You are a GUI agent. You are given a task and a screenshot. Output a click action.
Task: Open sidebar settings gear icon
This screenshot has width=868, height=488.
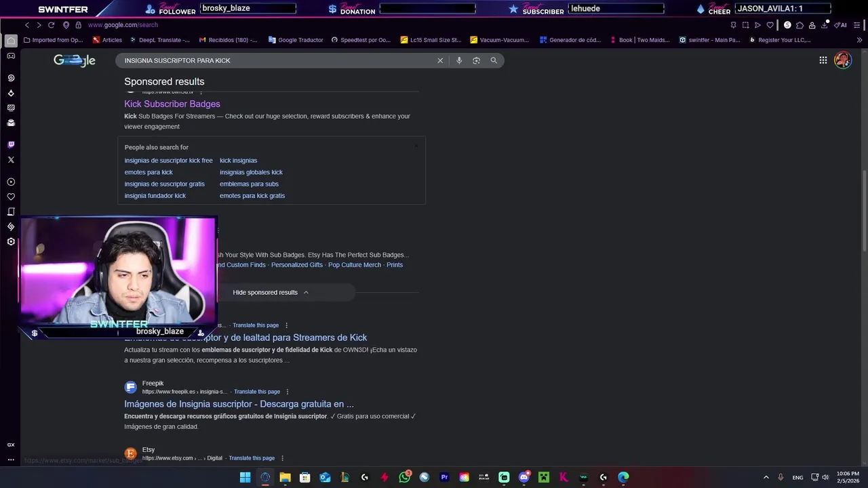click(11, 242)
